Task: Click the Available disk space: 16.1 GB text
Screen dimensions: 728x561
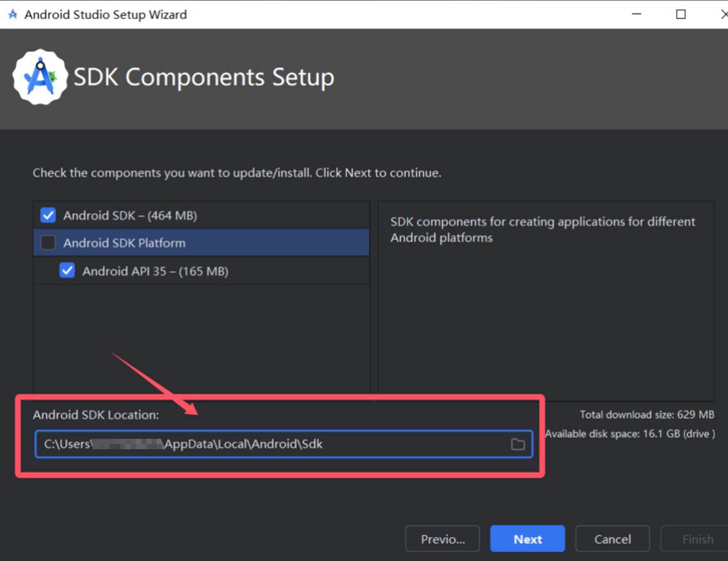Action: tap(629, 434)
